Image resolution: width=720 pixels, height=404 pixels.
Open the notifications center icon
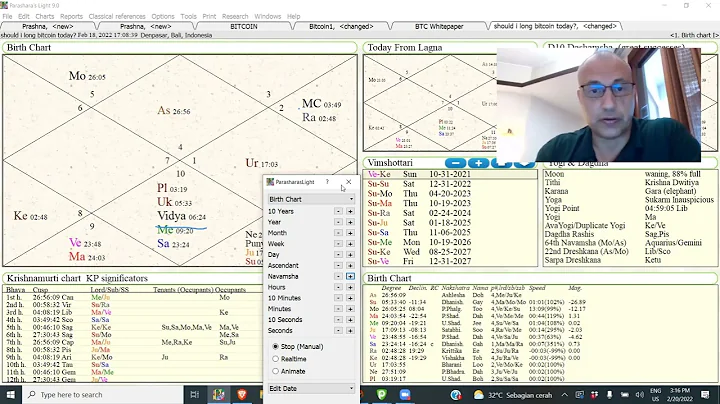click(x=705, y=395)
